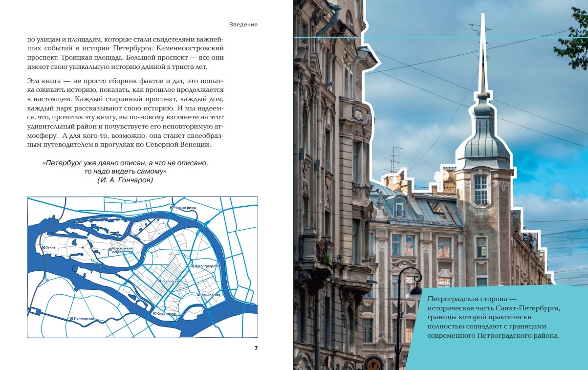Click the Крестовский остров metro icon

coord(110,249)
